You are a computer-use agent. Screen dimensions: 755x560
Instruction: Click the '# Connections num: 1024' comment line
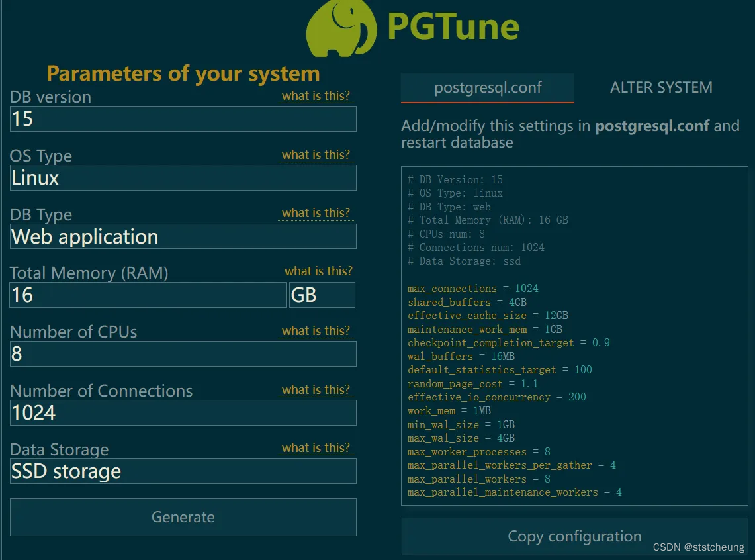[x=476, y=248]
